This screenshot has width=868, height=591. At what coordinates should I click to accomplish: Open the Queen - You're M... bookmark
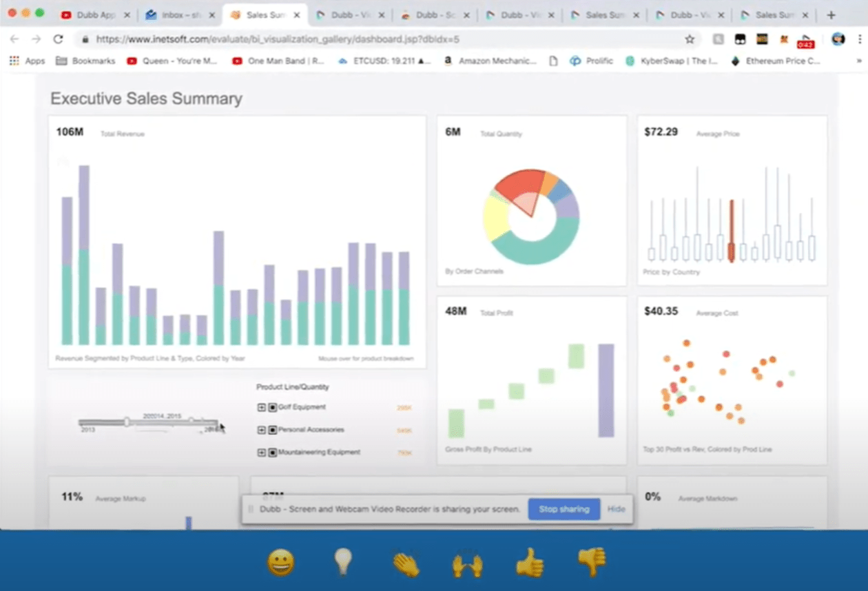pos(172,61)
